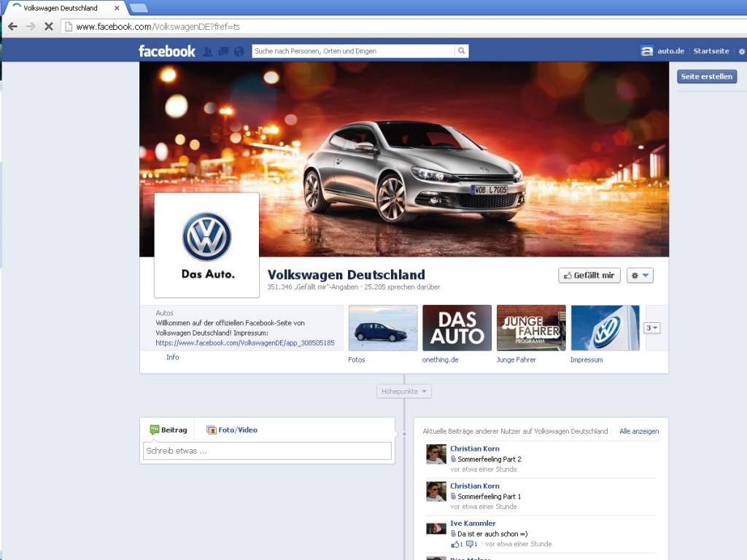Click the Facebook logo in the header

pyautogui.click(x=167, y=51)
